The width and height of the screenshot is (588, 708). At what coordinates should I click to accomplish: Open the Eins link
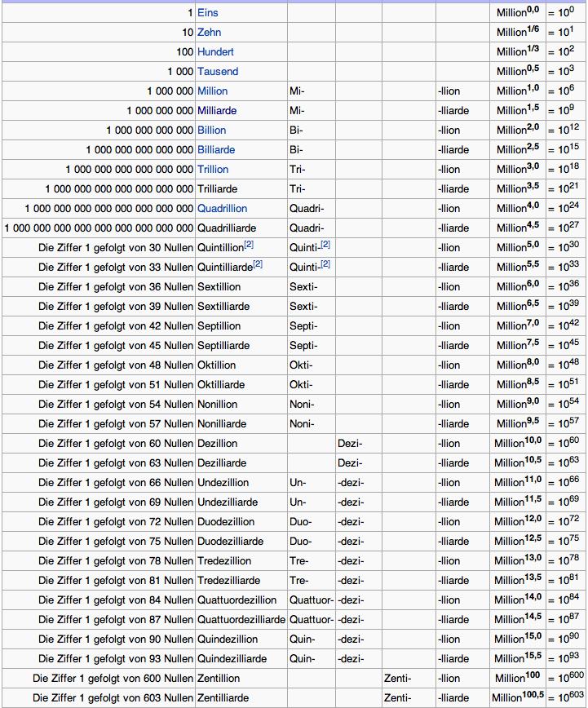(x=208, y=13)
